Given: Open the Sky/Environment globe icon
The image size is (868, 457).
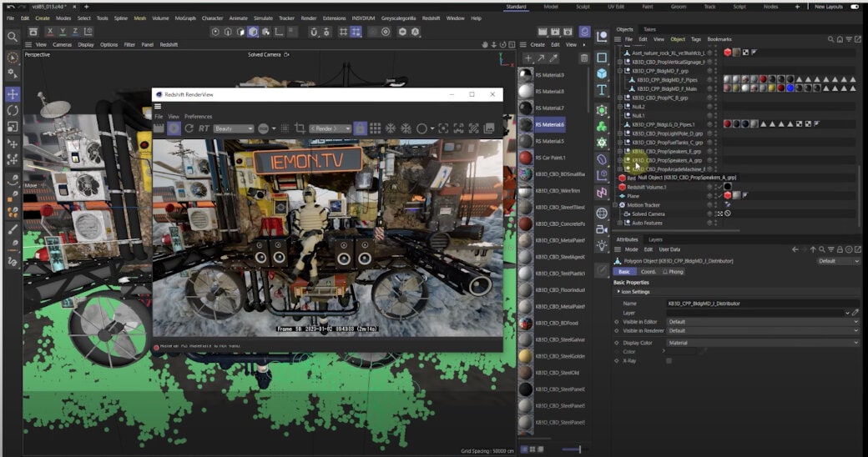Looking at the screenshot, I should tap(602, 213).
